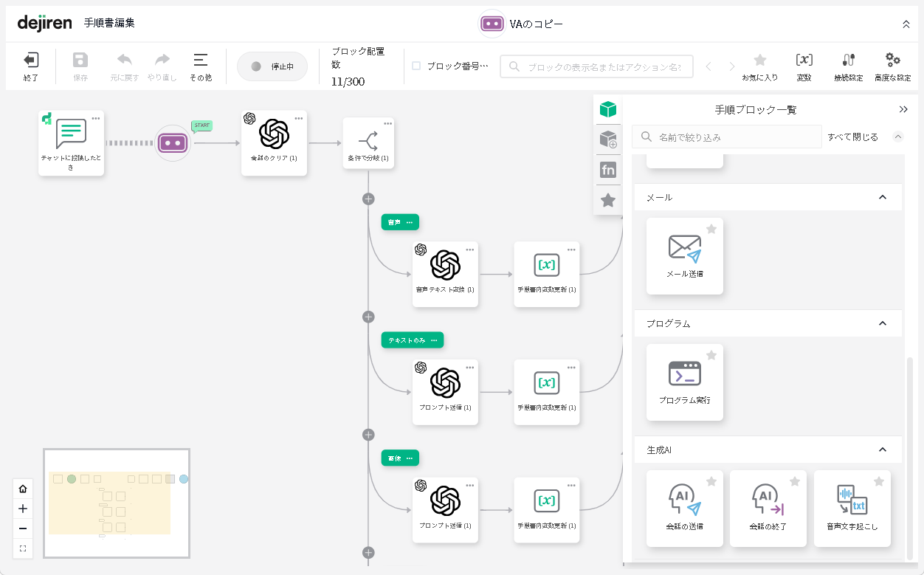Screen dimensions: 924x575
Task: Select the 音声文字起こし block
Action: click(x=852, y=508)
